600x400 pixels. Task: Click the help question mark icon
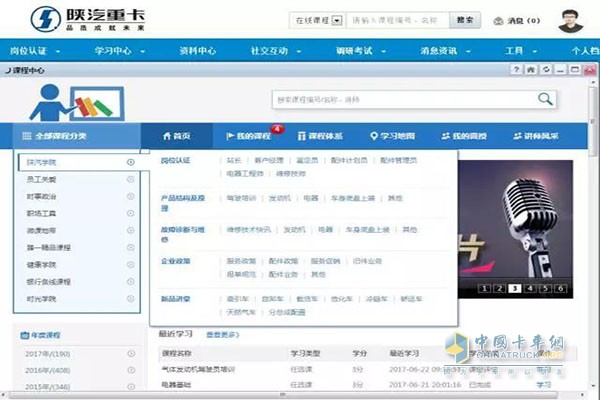tap(517, 69)
